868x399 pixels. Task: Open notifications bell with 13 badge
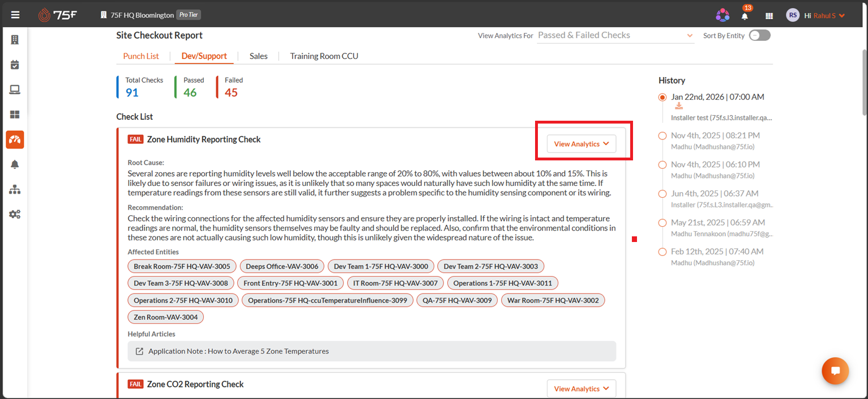[745, 15]
